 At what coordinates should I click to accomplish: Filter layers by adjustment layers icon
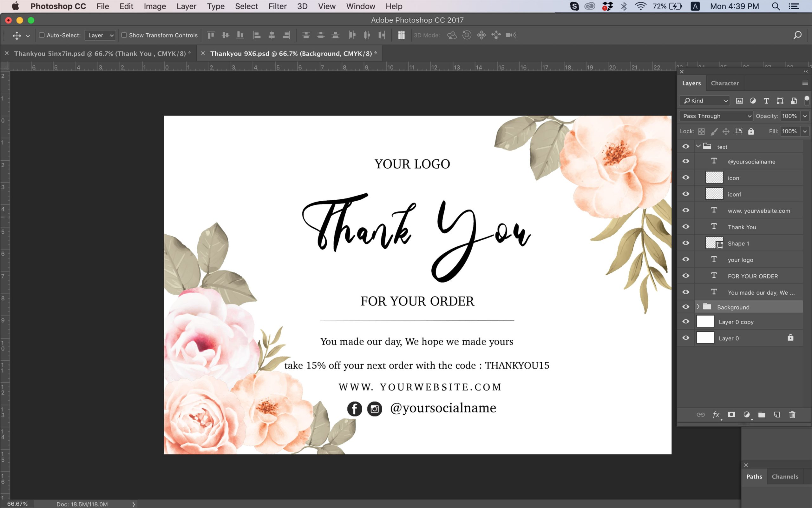point(753,101)
